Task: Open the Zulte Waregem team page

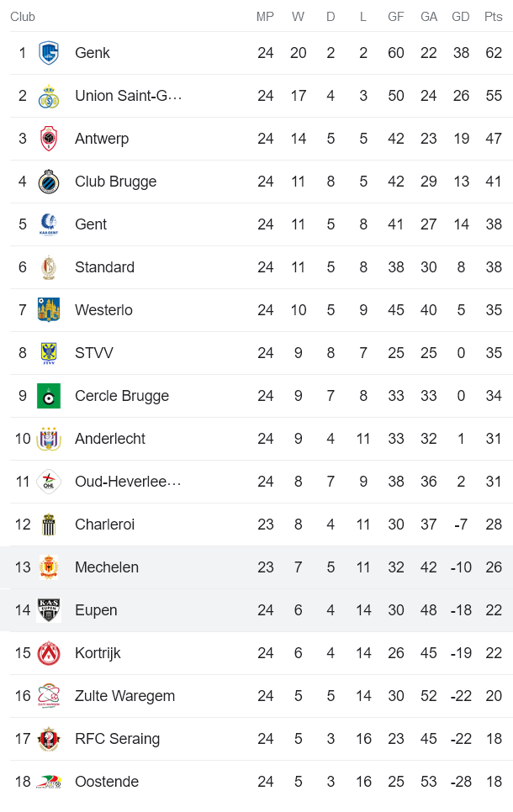Action: (121, 695)
